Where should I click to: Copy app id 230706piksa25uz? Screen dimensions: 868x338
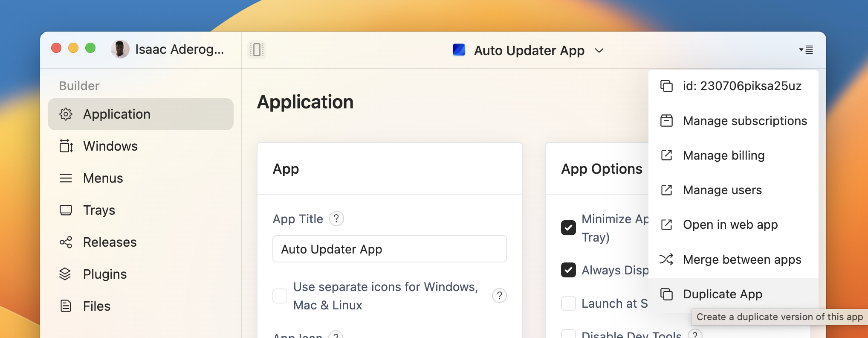point(733,86)
